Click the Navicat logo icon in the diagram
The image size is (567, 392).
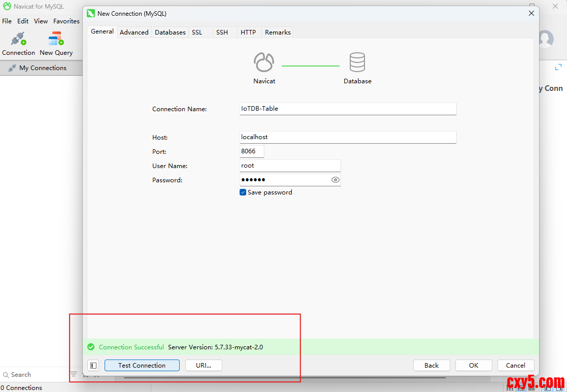[264, 62]
